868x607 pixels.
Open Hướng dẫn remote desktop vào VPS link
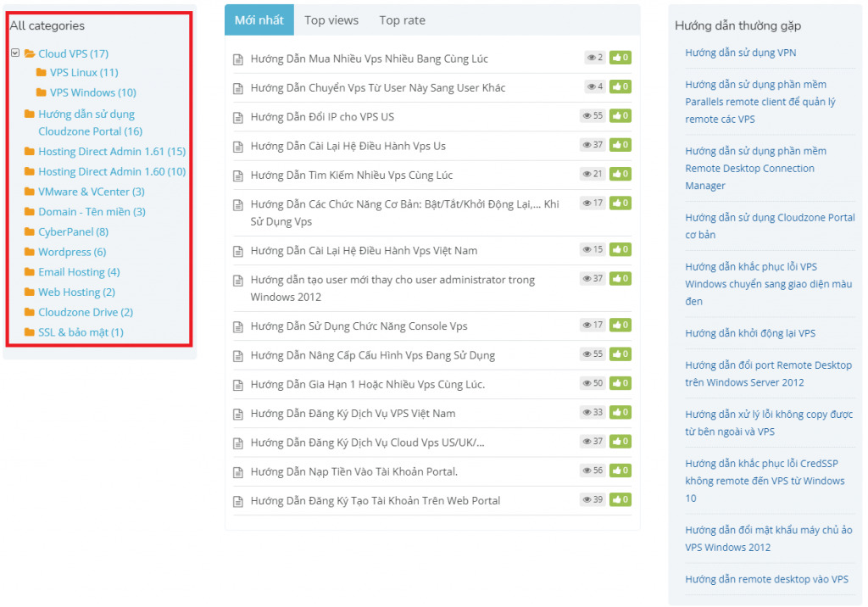click(x=766, y=579)
